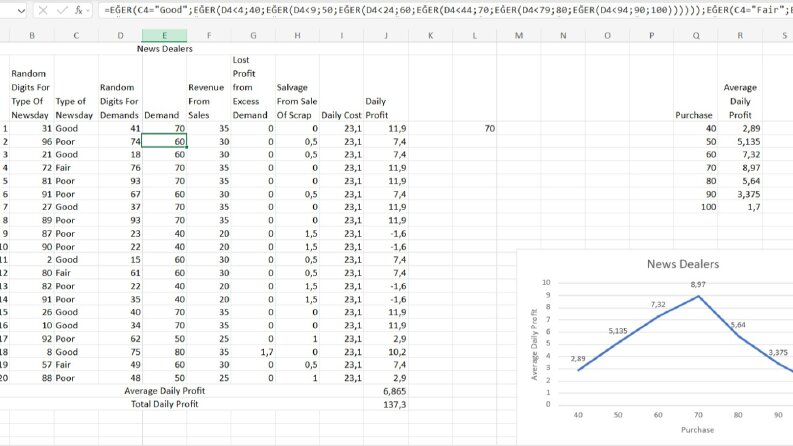The image size is (793, 446).
Task: Click the 'News Dealers' title cell
Action: click(164, 49)
